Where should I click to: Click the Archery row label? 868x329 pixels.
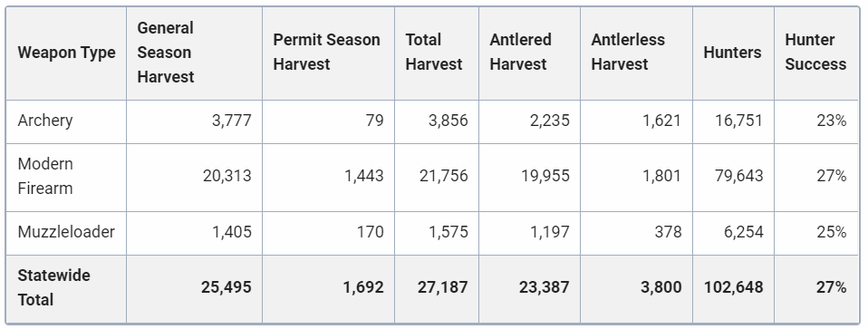tap(44, 121)
